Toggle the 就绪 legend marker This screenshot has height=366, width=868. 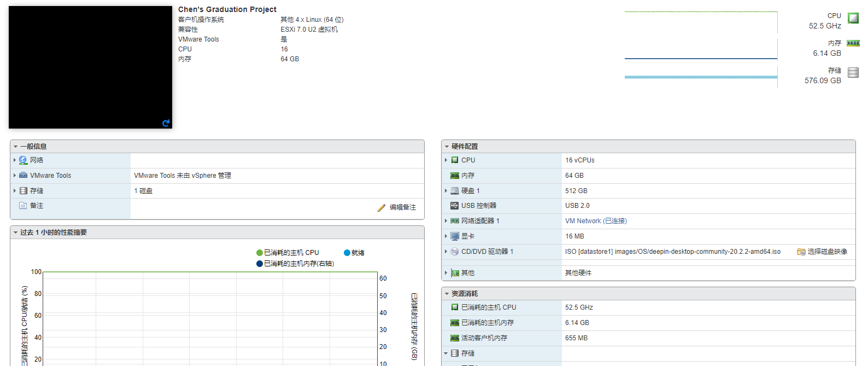click(347, 253)
